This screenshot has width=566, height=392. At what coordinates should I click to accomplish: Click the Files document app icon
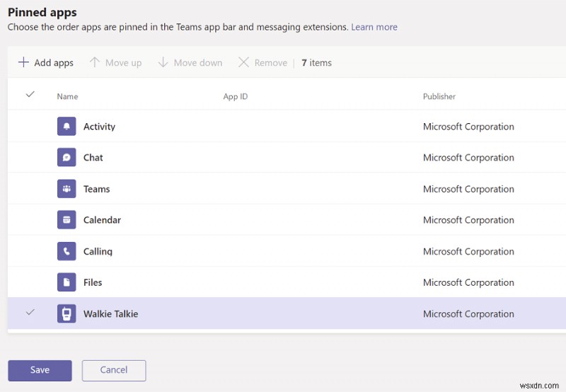coord(67,282)
